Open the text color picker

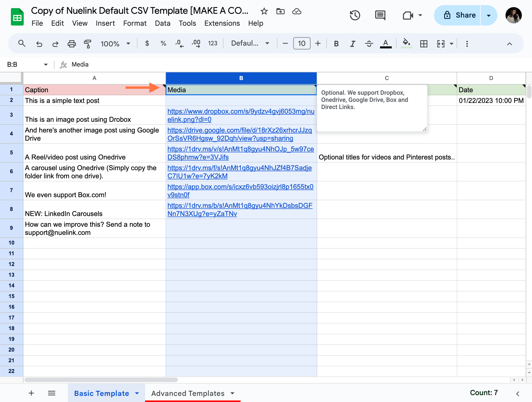pyautogui.click(x=386, y=44)
